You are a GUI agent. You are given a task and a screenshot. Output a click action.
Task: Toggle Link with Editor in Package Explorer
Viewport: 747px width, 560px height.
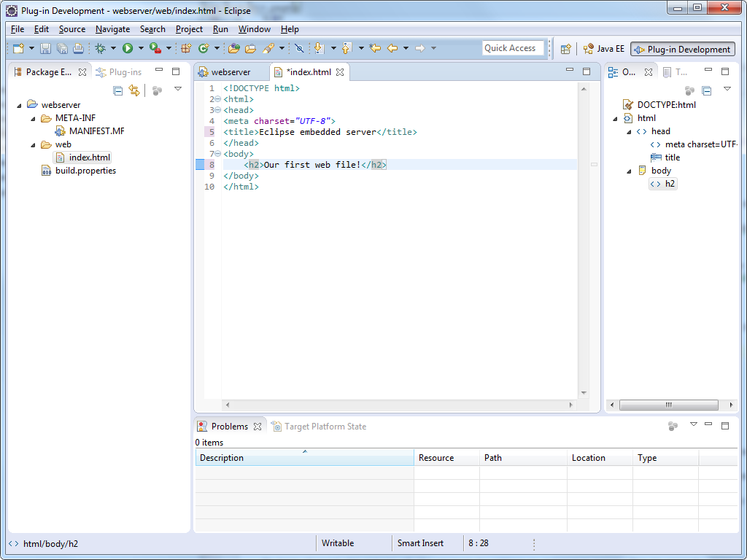coord(134,90)
